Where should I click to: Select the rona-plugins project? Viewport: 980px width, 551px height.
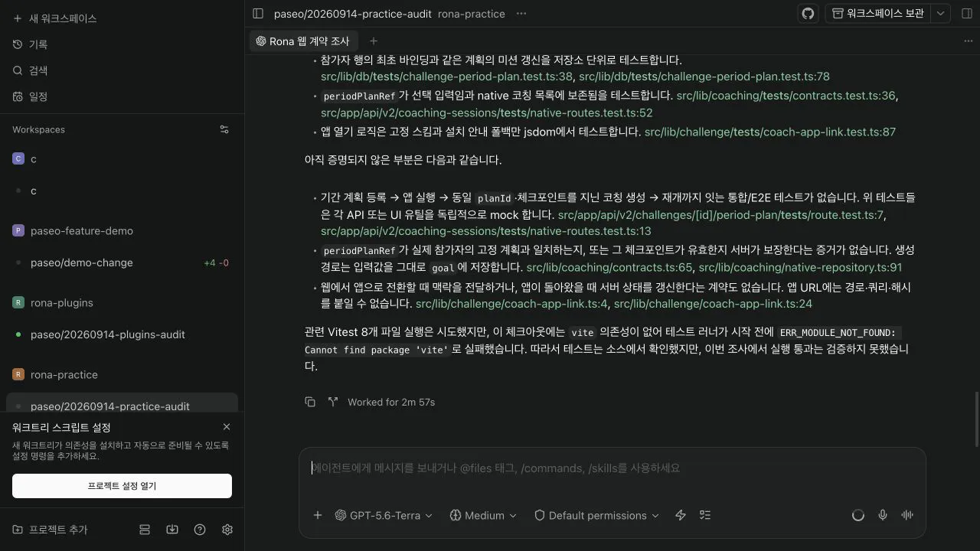point(61,303)
